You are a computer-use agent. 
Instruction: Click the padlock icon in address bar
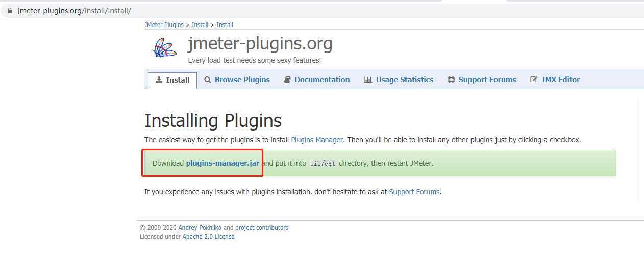tap(9, 11)
